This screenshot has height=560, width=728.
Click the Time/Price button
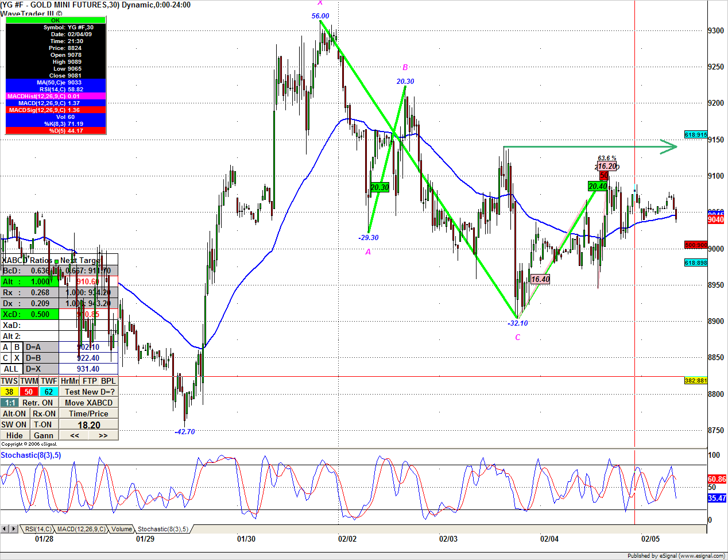[x=89, y=414]
